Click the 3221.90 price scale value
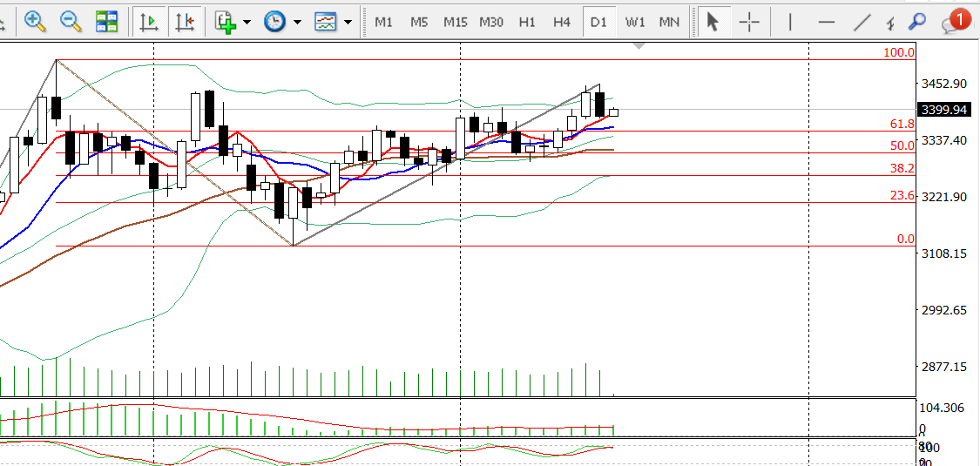 coord(944,197)
